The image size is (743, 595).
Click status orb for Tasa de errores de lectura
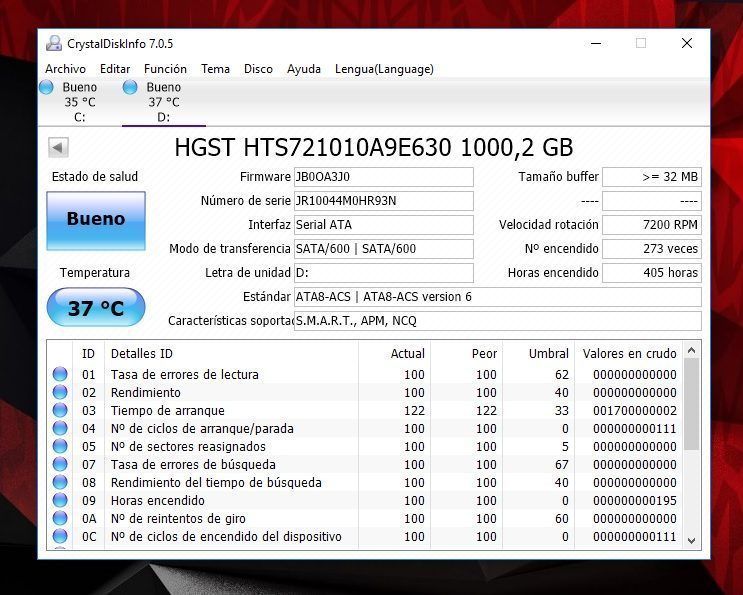point(60,375)
